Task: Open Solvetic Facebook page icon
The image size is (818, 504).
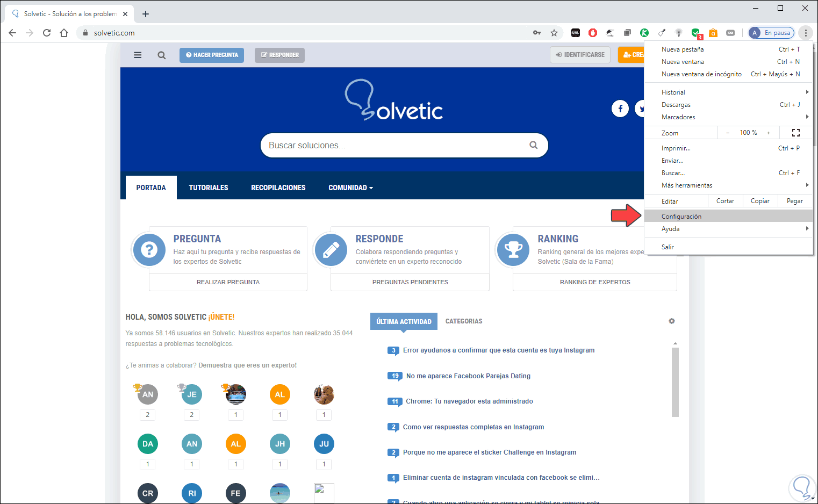Action: [620, 109]
